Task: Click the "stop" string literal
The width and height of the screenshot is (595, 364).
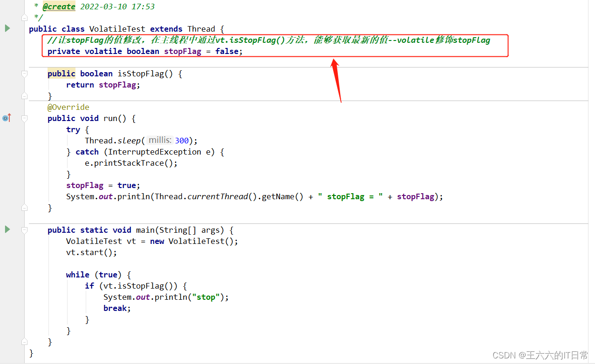Action: pos(206,297)
